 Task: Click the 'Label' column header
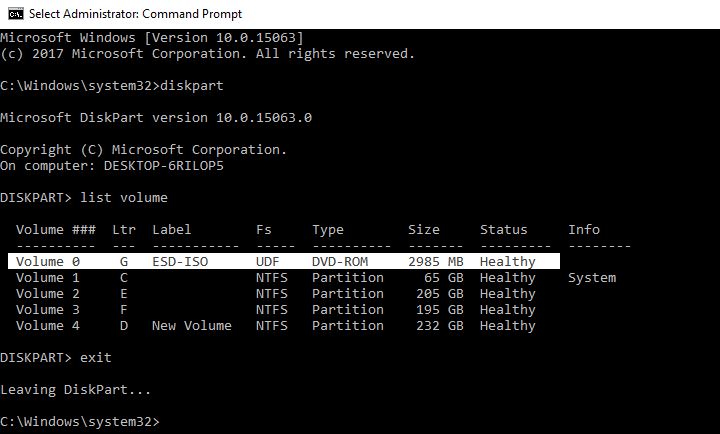point(171,229)
